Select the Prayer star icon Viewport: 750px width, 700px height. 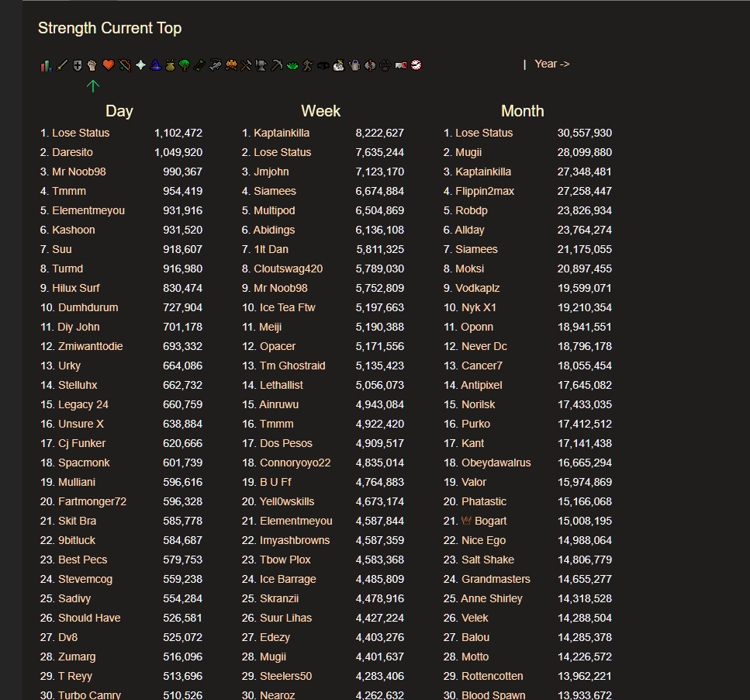pyautogui.click(x=140, y=65)
